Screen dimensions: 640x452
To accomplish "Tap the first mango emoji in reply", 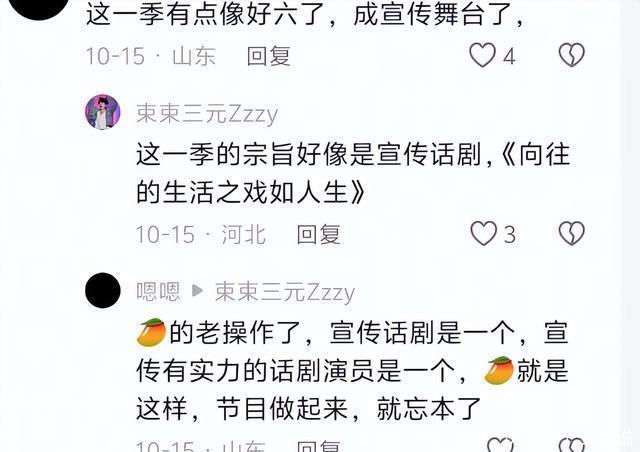I will 151,332.
